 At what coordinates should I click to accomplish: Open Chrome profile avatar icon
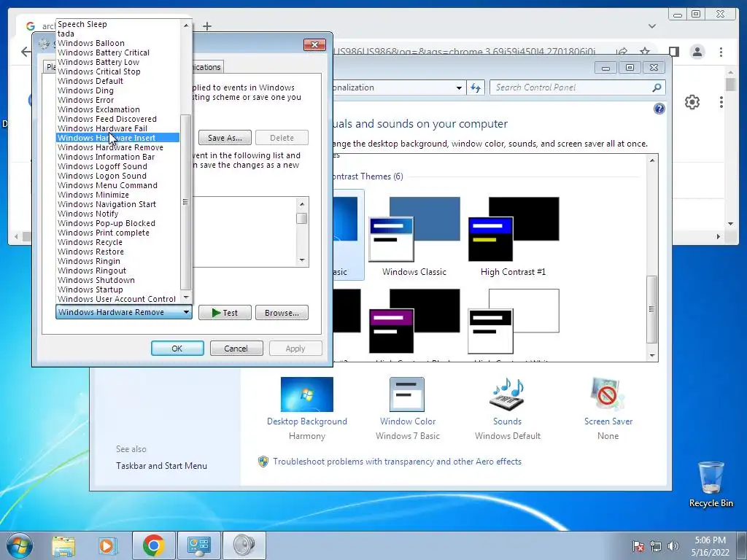pos(697,52)
